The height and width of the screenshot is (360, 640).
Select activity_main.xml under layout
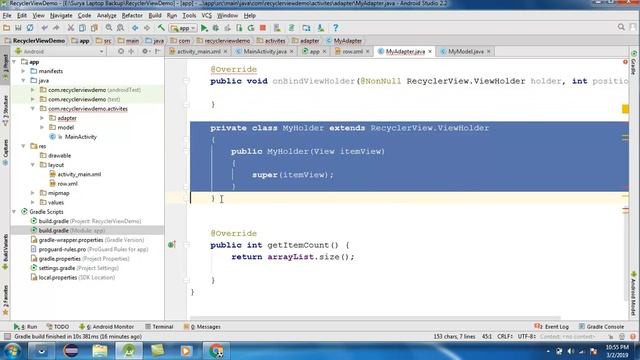click(x=79, y=174)
